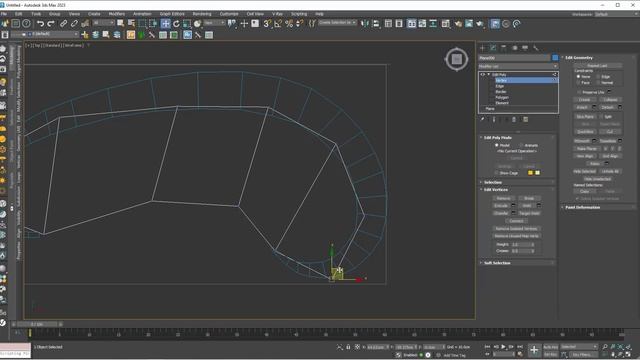Click the blue object color swatch
The image size is (640, 360).
[x=555, y=58]
